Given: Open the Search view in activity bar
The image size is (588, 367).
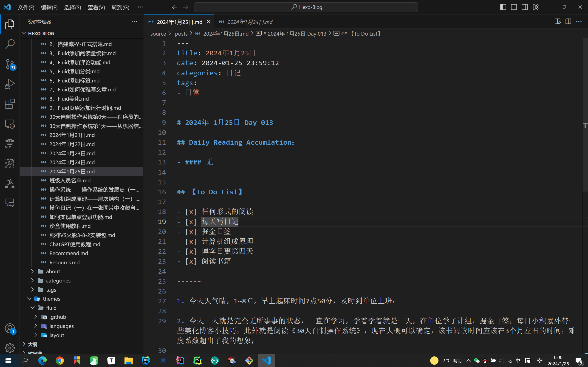Looking at the screenshot, I should 10,44.
